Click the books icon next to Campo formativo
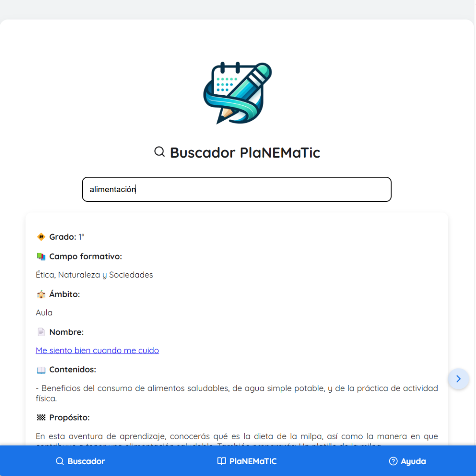Viewport: 476px width, 476px height. (41, 256)
